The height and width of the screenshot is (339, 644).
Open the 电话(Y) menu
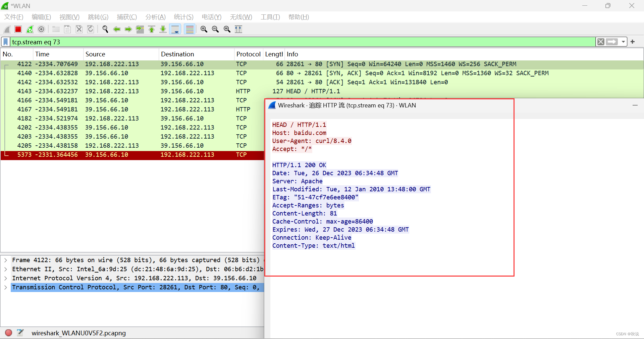pyautogui.click(x=212, y=17)
